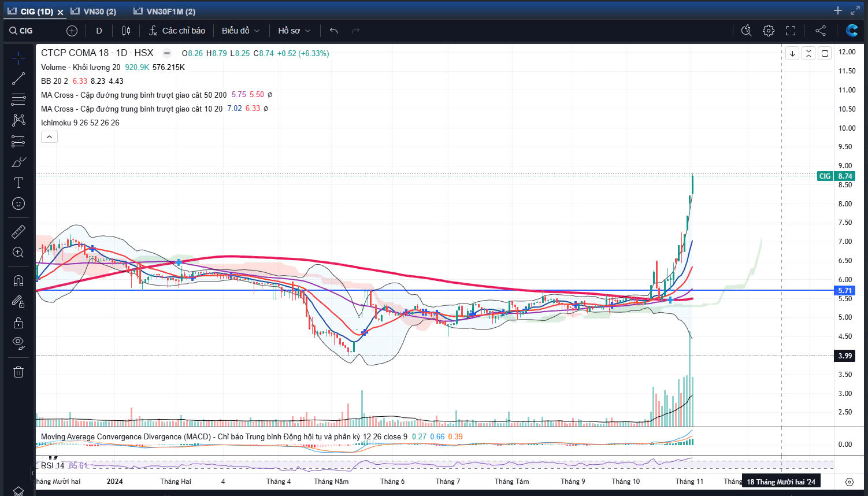Select the brush drawing tool
The width and height of the screenshot is (868, 496).
click(18, 162)
